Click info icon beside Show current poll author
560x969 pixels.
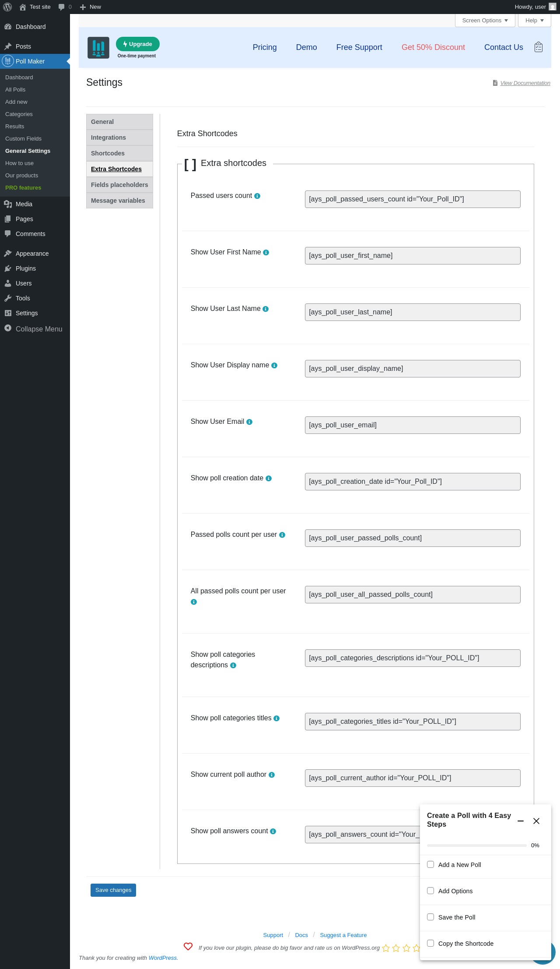pos(272,775)
